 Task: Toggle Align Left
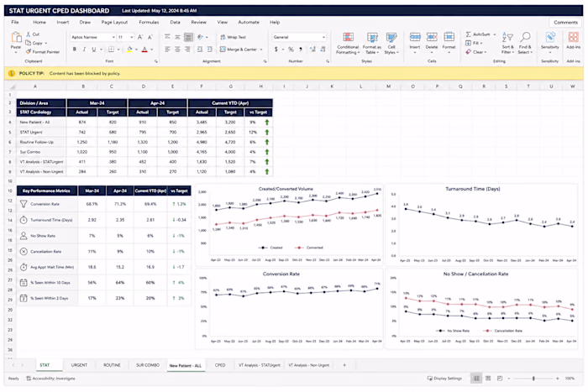coord(167,50)
